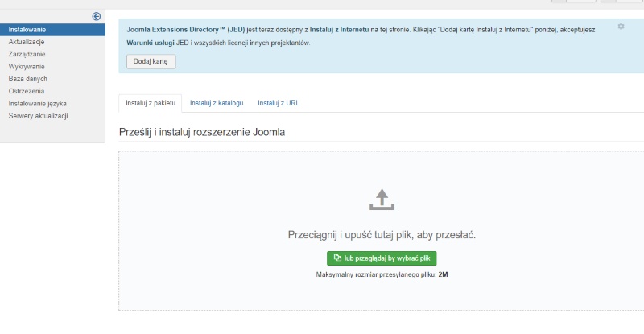This screenshot has width=644, height=334.
Task: Open Zarządzanie in the sidebar
Action: [27, 54]
